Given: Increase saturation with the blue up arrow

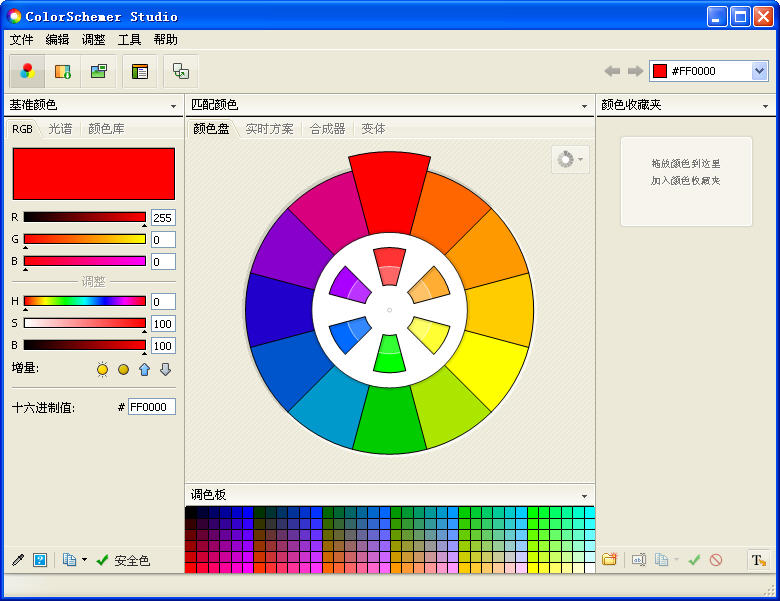Looking at the screenshot, I should click(144, 369).
